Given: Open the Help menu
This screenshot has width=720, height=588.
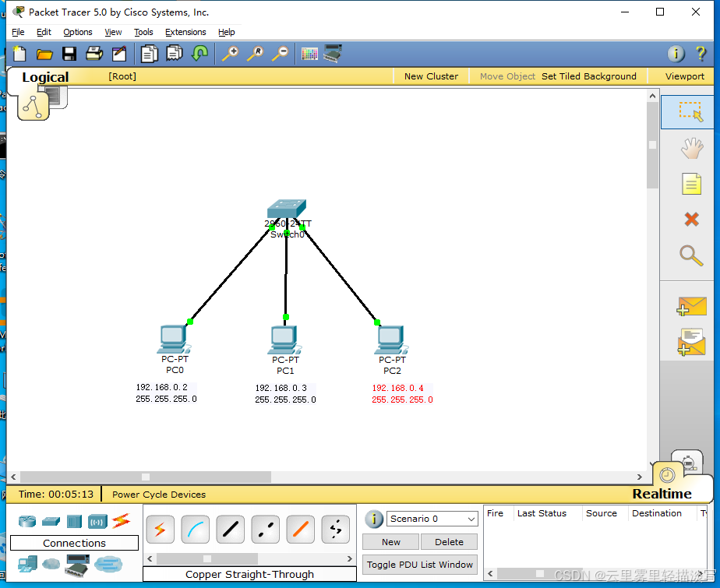Looking at the screenshot, I should pos(227,32).
